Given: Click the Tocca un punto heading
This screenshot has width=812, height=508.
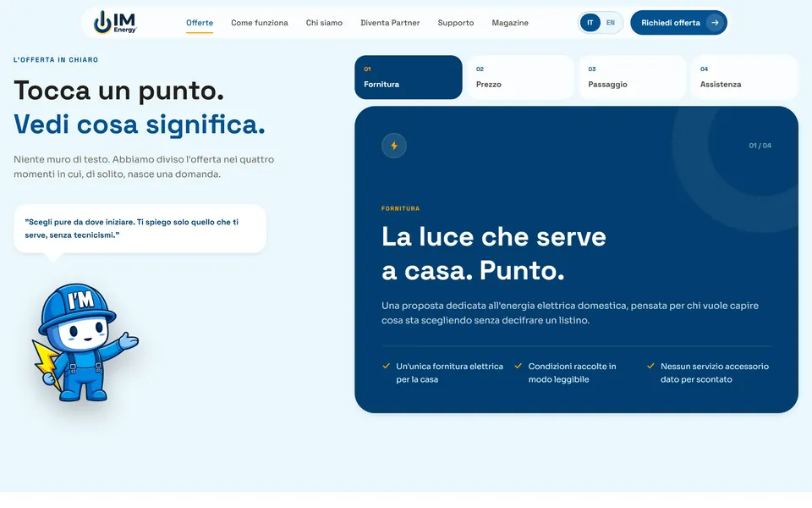Looking at the screenshot, I should point(118,91).
